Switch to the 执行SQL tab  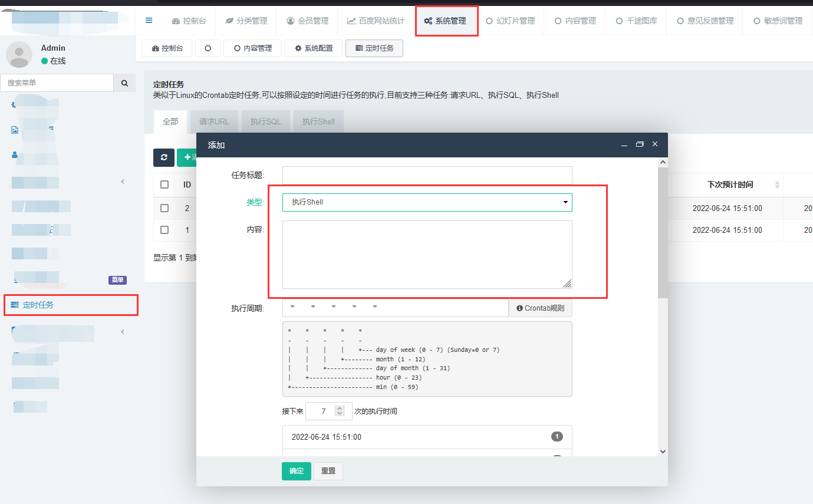[265, 121]
